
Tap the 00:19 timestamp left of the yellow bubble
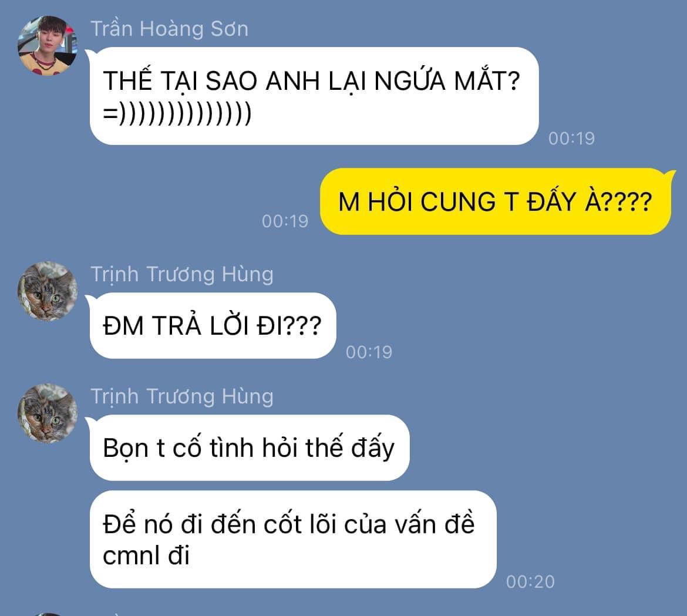(285, 221)
